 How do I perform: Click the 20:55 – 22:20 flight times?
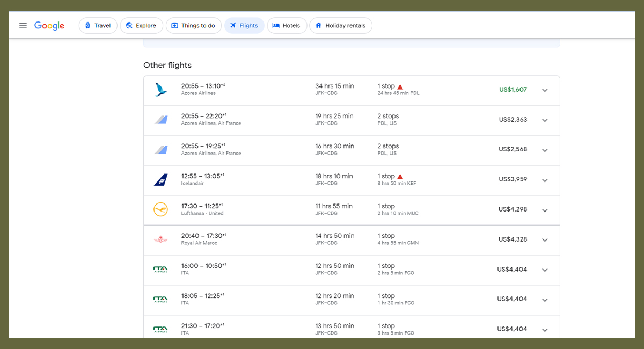tap(203, 116)
